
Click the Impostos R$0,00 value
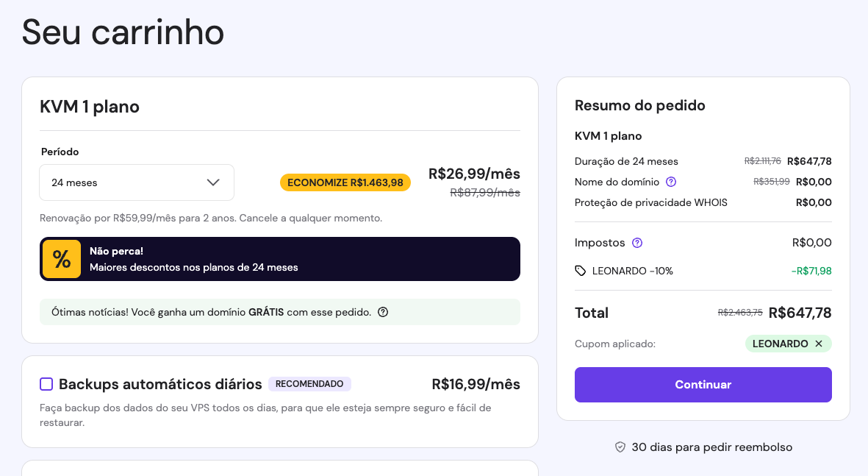click(x=811, y=243)
